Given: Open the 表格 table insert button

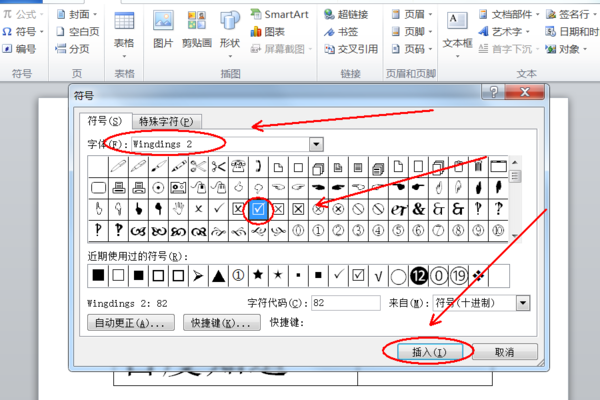Looking at the screenshot, I should pos(124,30).
